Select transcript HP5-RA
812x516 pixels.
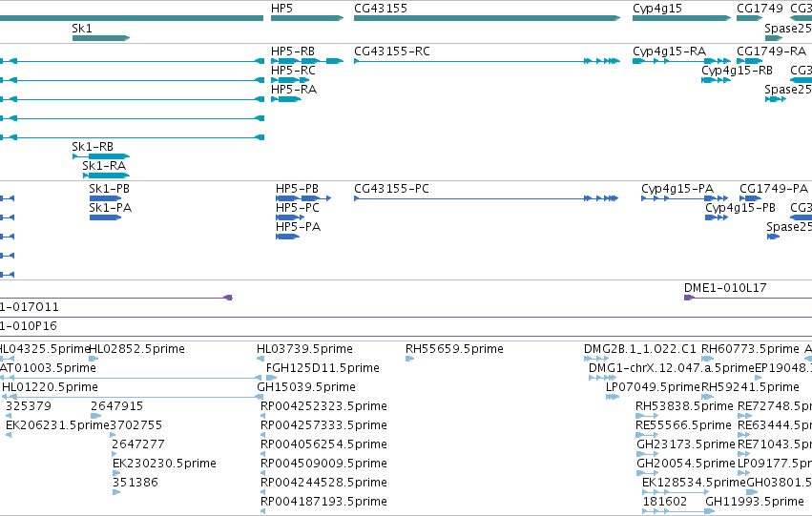(286, 99)
